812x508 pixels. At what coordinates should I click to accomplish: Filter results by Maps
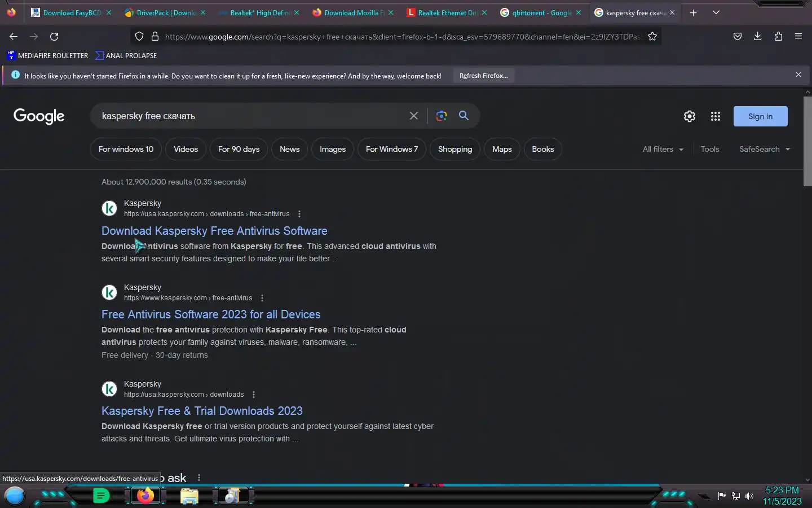[x=502, y=149]
